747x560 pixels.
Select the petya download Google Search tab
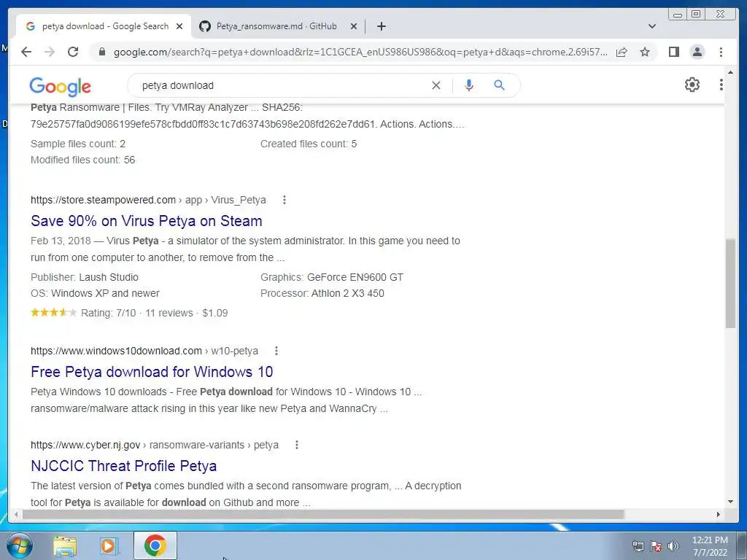click(105, 26)
